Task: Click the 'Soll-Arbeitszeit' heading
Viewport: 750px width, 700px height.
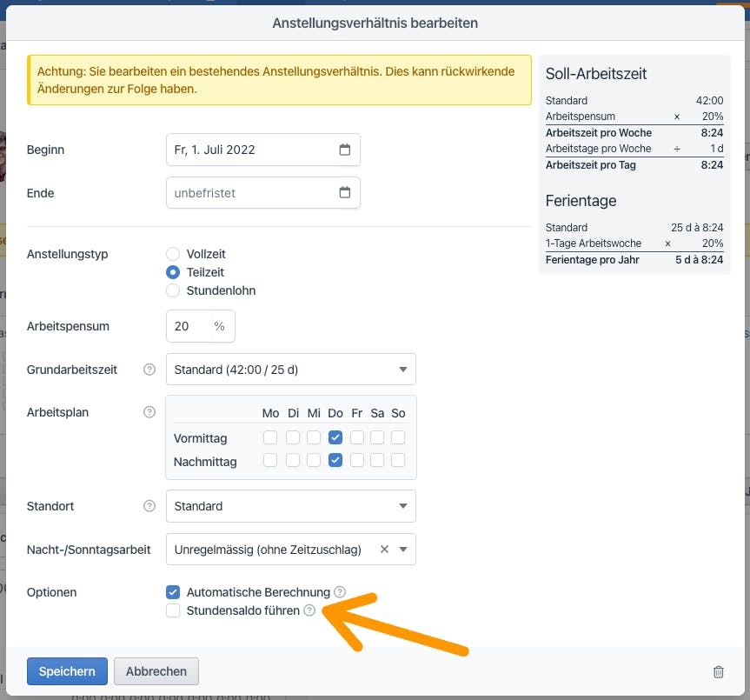Action: (596, 74)
